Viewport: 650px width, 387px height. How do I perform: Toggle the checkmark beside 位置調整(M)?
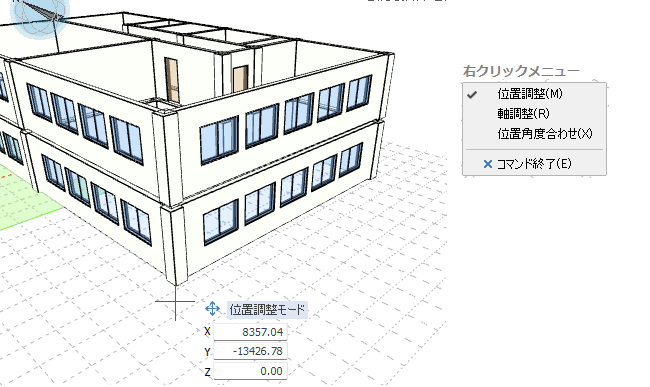472,94
